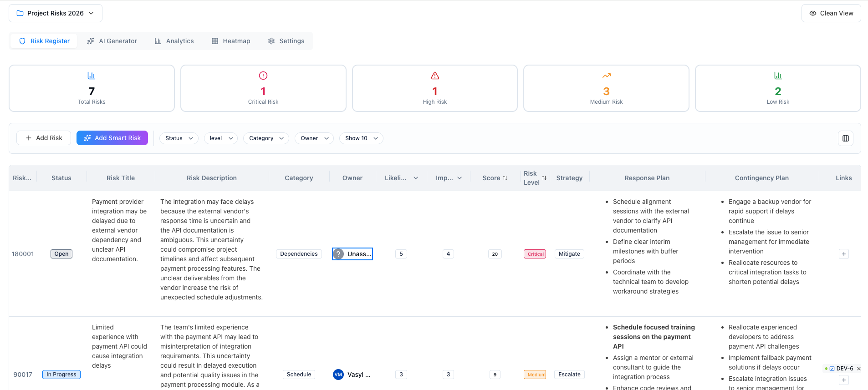Click the Add Smart Risk button

coord(112,138)
